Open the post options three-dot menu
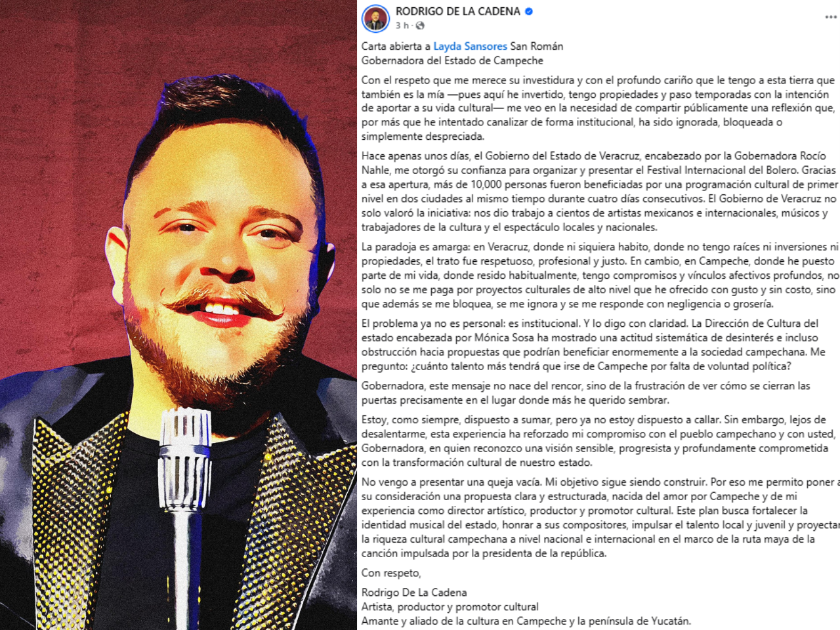Screen dimensions: 840x630 click(830, 17)
